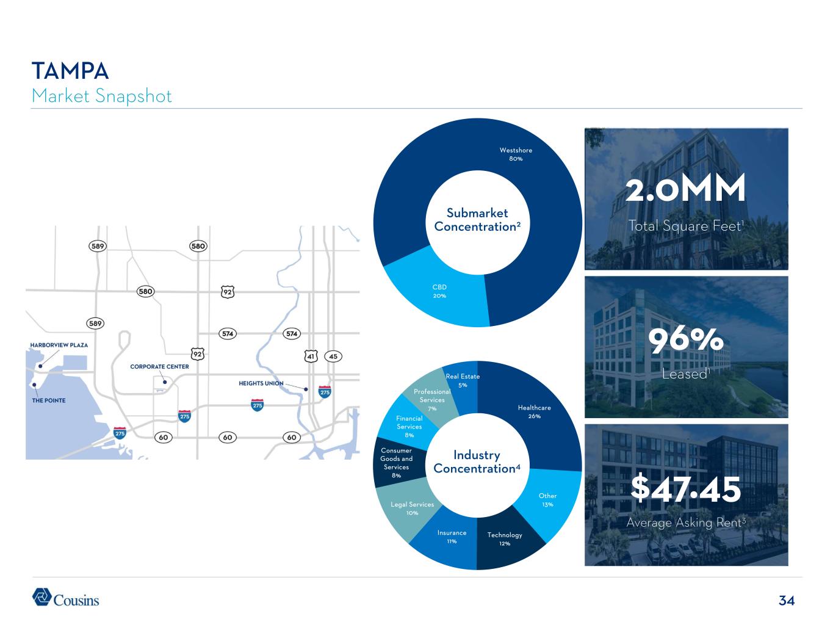The width and height of the screenshot is (833, 644).
Task: Select the Consumer Goods and Services segment
Action: point(397,463)
